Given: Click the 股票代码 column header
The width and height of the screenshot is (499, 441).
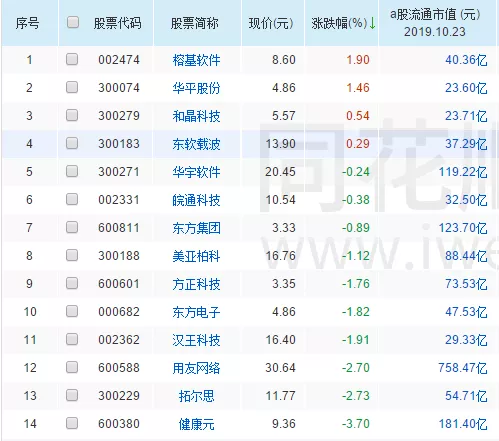Looking at the screenshot, I should (x=117, y=23).
